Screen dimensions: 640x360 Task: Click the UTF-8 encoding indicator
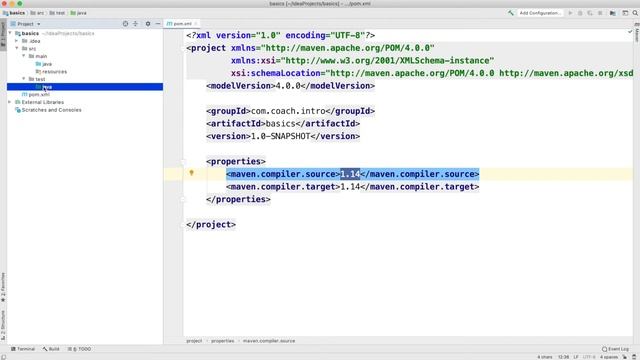(x=589, y=357)
